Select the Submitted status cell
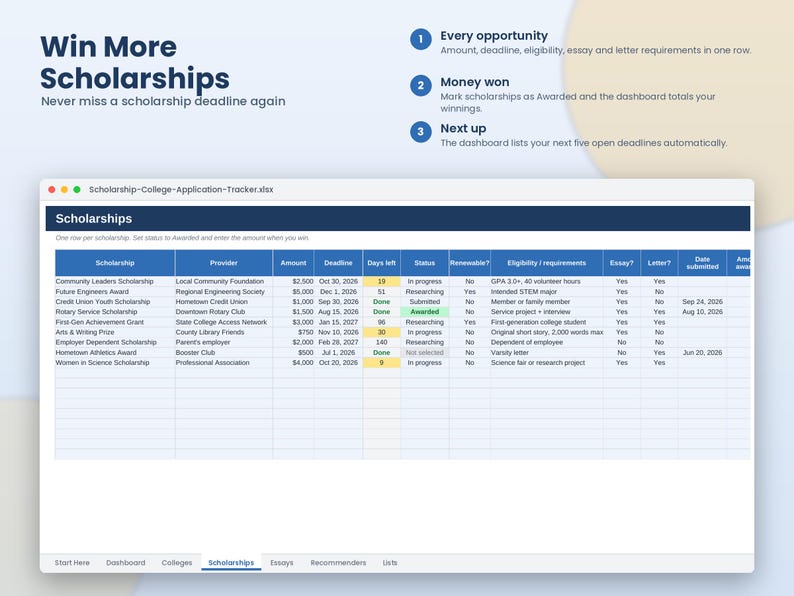Screen dimensions: 794x596 point(424,302)
